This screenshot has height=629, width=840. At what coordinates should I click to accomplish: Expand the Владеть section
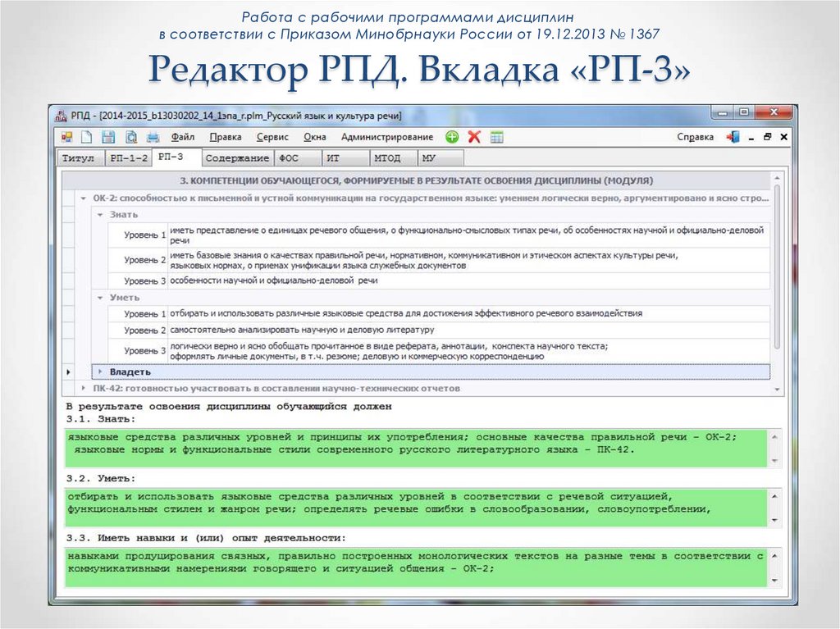pos(99,371)
